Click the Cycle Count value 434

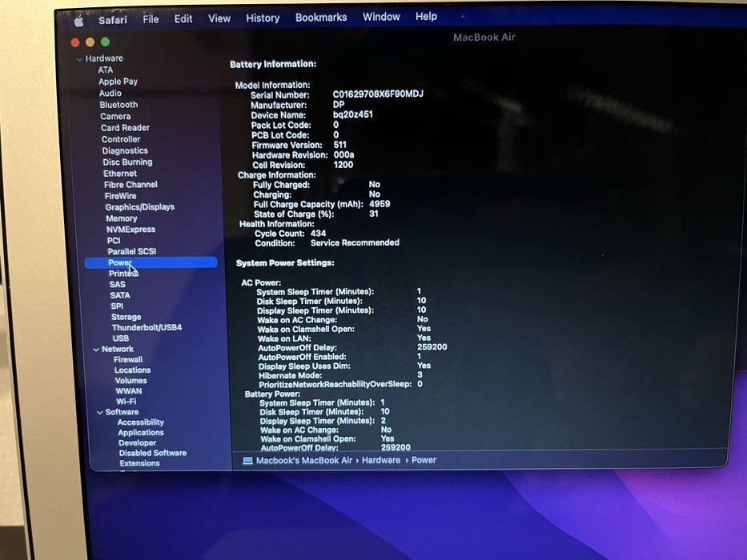318,234
